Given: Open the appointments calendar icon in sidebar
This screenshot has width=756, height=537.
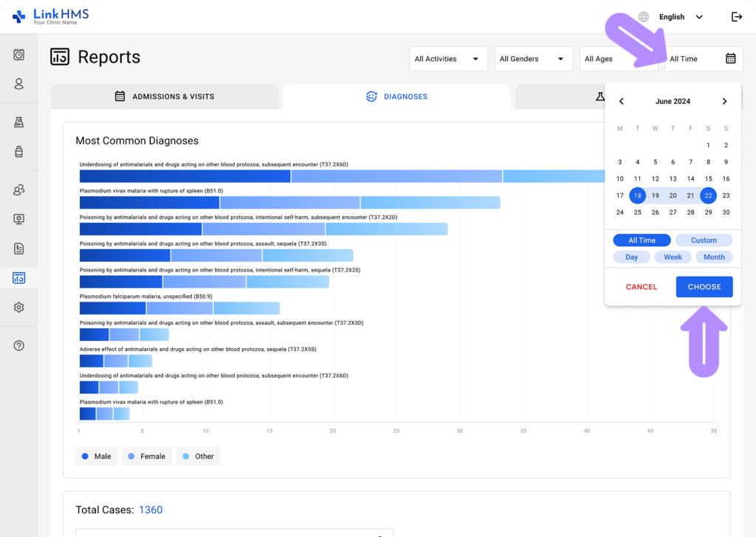Looking at the screenshot, I should tap(18, 55).
